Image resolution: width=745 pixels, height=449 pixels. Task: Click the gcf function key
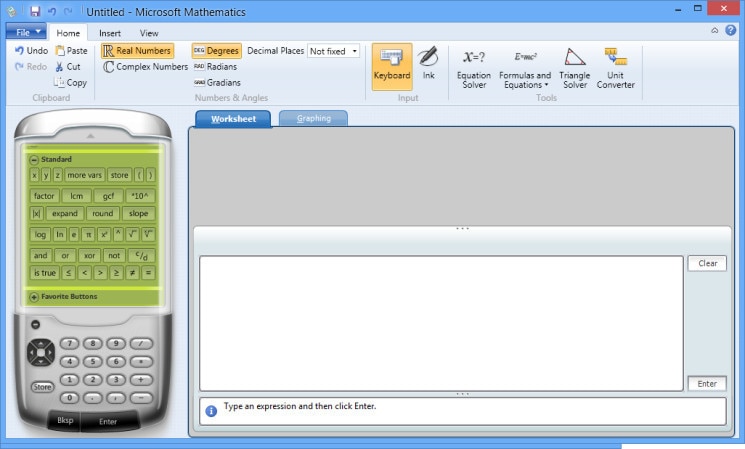pos(108,196)
